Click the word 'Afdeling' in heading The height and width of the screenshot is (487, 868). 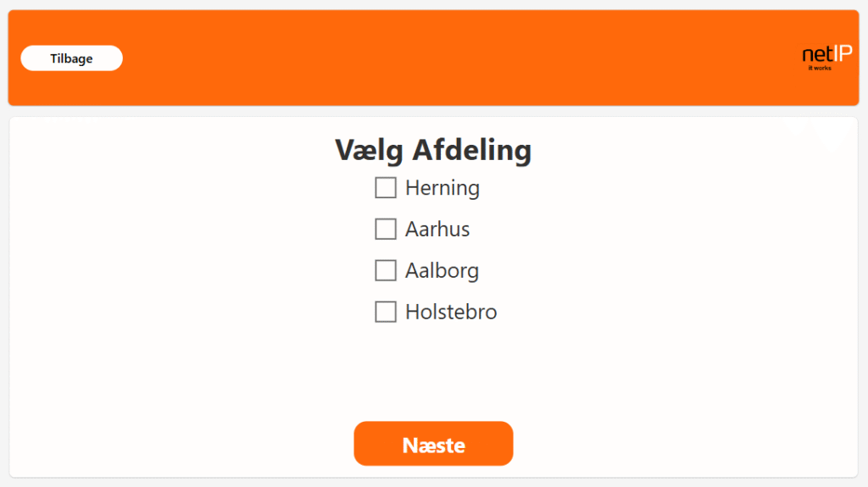point(472,151)
